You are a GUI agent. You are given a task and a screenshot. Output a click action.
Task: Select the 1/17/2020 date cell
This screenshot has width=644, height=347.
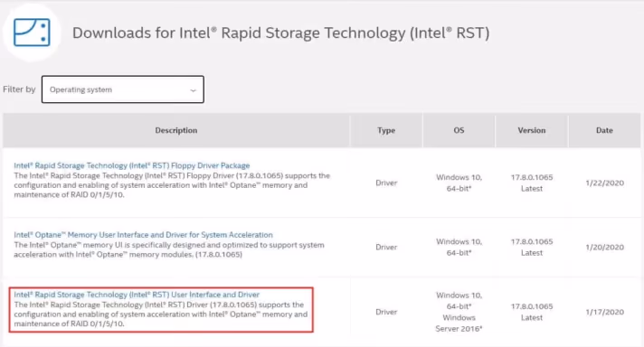(x=604, y=312)
